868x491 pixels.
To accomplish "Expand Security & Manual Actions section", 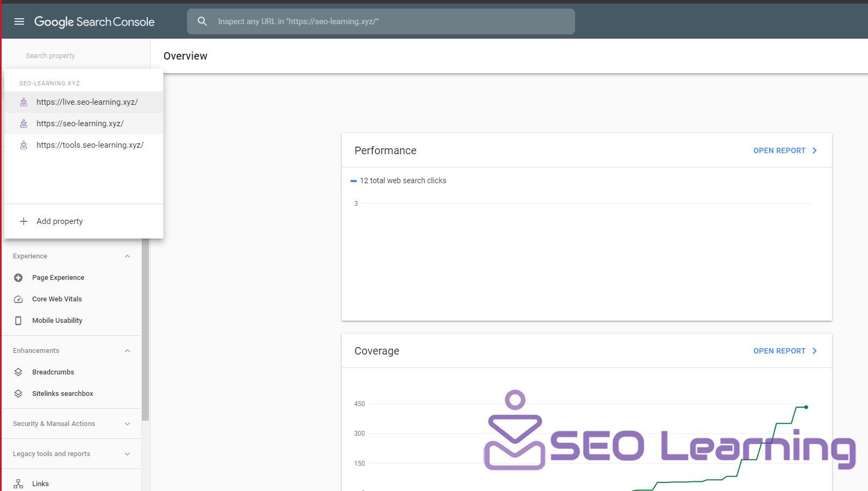I will [127, 424].
